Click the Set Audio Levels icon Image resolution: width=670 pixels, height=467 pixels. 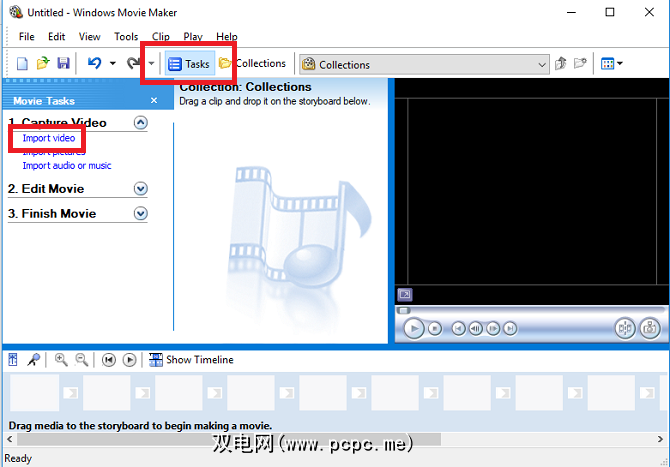pyautogui.click(x=13, y=360)
